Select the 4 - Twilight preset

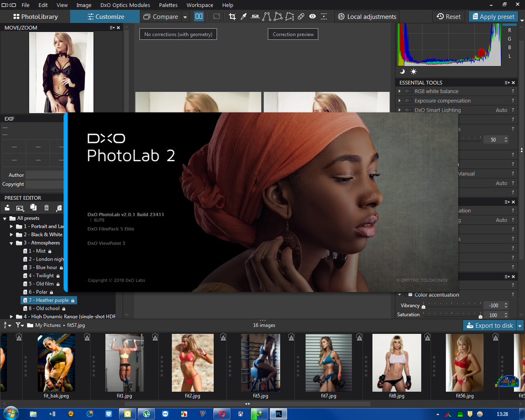tap(41, 276)
